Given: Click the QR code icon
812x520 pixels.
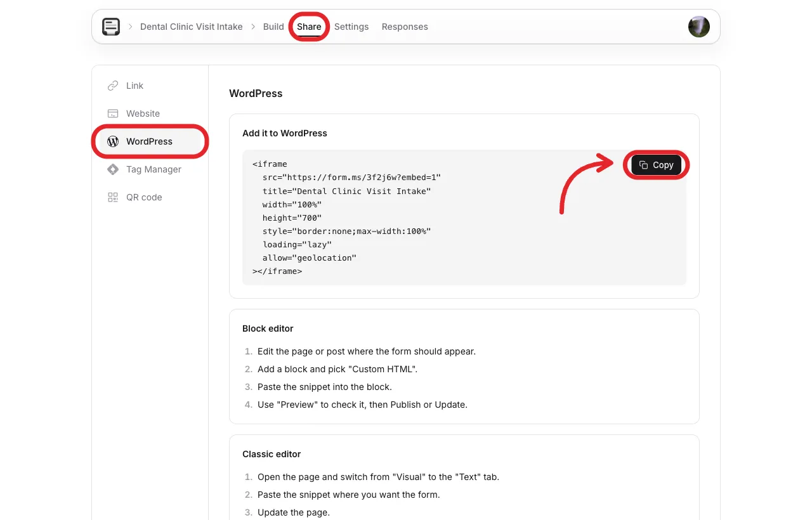Looking at the screenshot, I should pos(113,197).
